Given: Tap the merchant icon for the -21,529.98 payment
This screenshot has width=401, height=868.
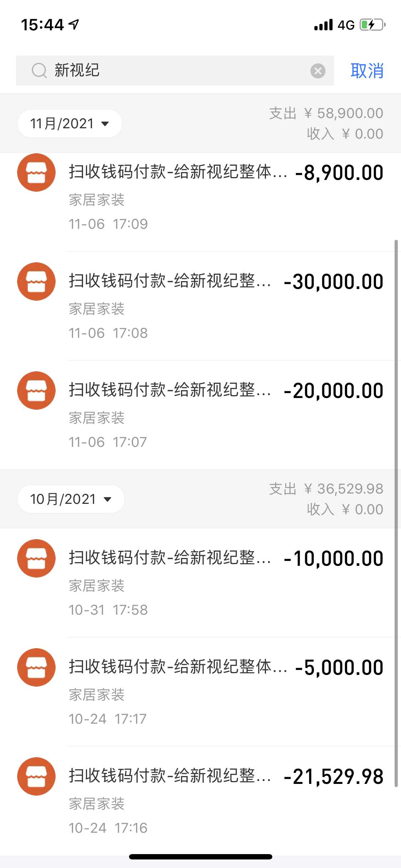Looking at the screenshot, I should [x=36, y=776].
